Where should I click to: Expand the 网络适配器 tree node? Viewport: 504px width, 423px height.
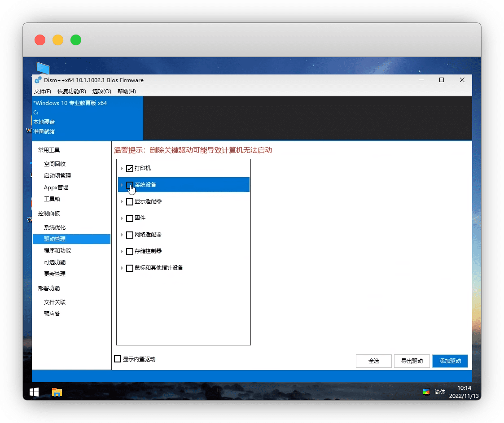click(122, 235)
